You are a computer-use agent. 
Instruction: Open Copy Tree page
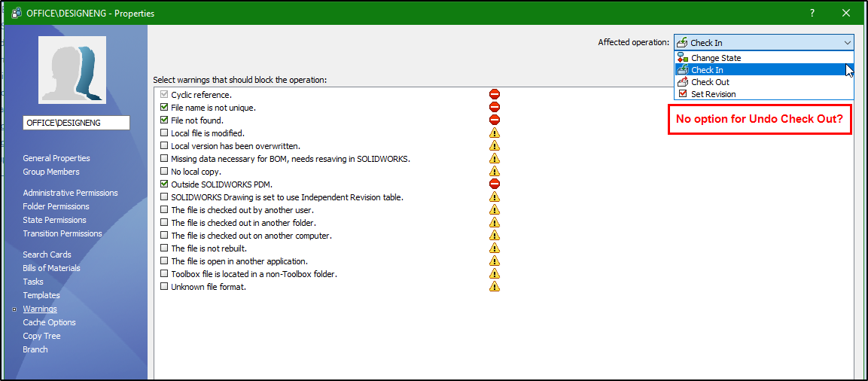point(41,336)
